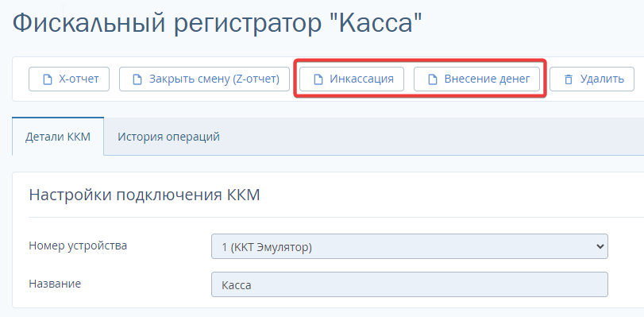Select heading Настройки подключения ККМ
The width and height of the screenshot is (644, 317).
tap(145, 195)
